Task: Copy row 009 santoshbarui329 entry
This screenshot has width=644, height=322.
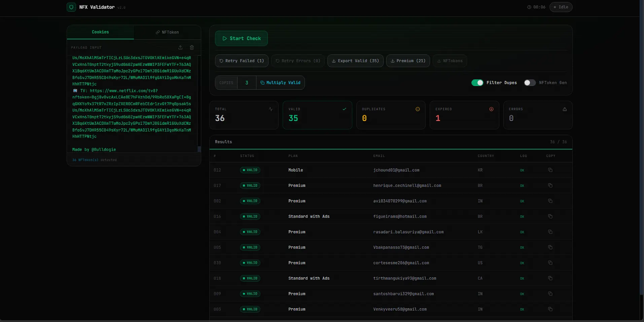Action: pyautogui.click(x=550, y=294)
